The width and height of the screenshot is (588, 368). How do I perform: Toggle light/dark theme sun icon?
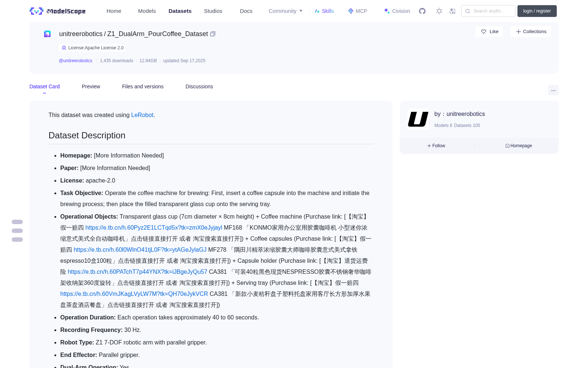tap(439, 11)
